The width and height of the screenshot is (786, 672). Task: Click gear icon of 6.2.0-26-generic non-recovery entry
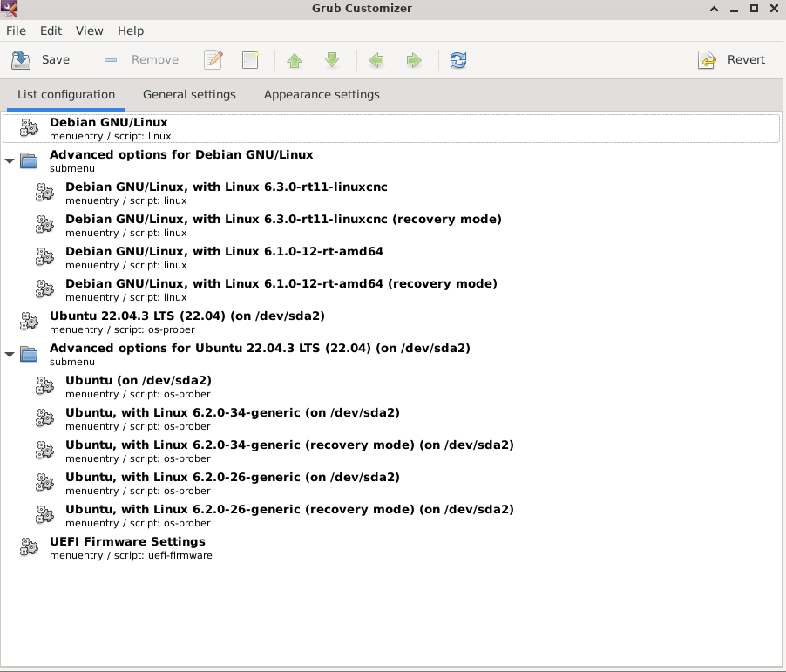[44, 483]
